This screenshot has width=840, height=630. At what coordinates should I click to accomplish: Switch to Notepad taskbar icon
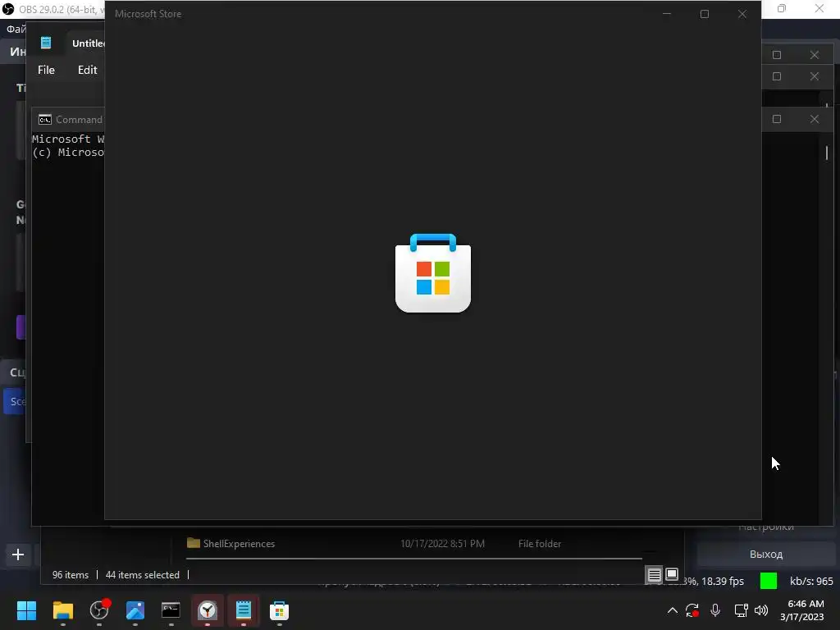pos(243,610)
